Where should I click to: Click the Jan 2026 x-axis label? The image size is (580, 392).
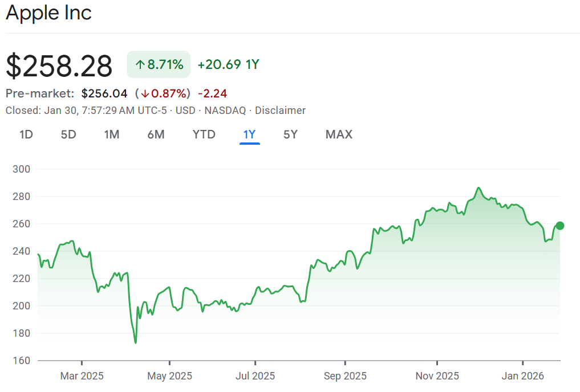523,376
